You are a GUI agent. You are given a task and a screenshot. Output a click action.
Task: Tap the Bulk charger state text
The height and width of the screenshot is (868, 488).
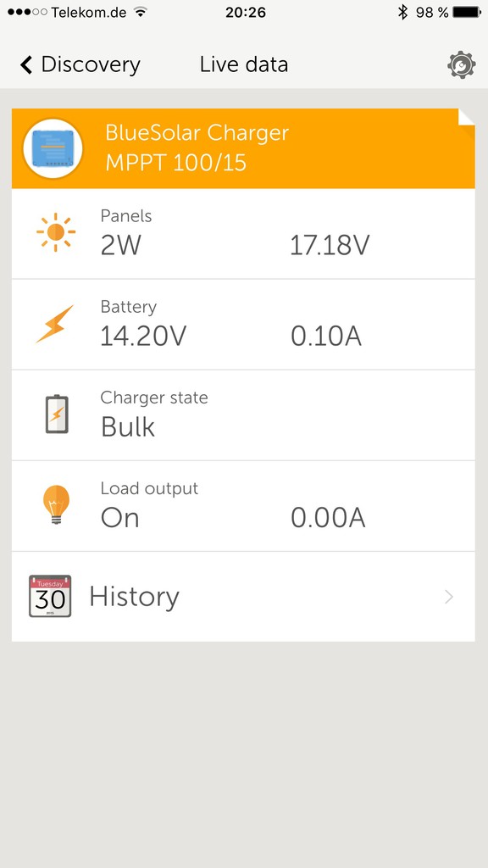128,427
